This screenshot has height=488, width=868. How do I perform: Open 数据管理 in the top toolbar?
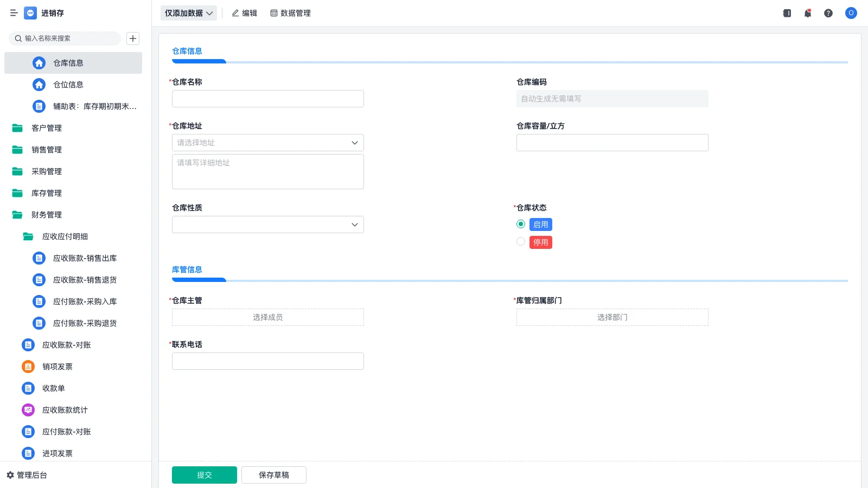290,13
